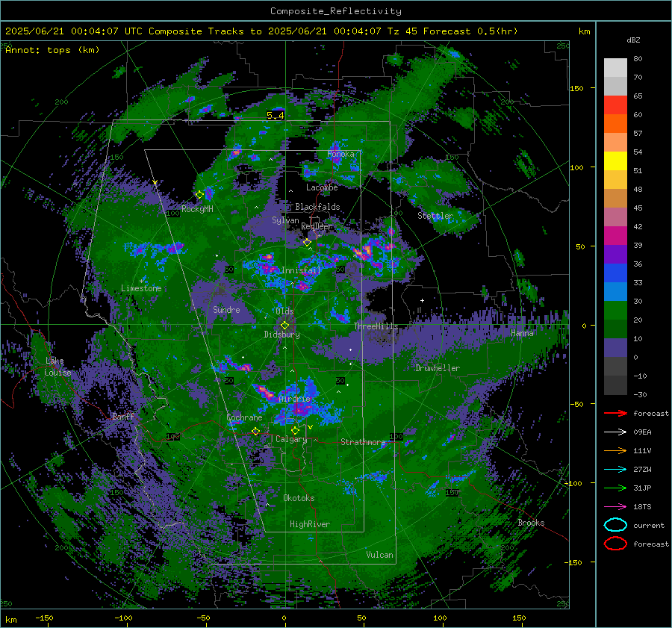Click the red forecast ellipse icon
The image size is (672, 628).
tap(615, 544)
